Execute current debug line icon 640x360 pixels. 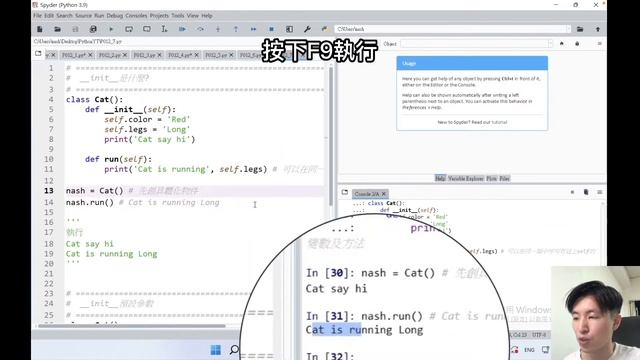click(200, 29)
